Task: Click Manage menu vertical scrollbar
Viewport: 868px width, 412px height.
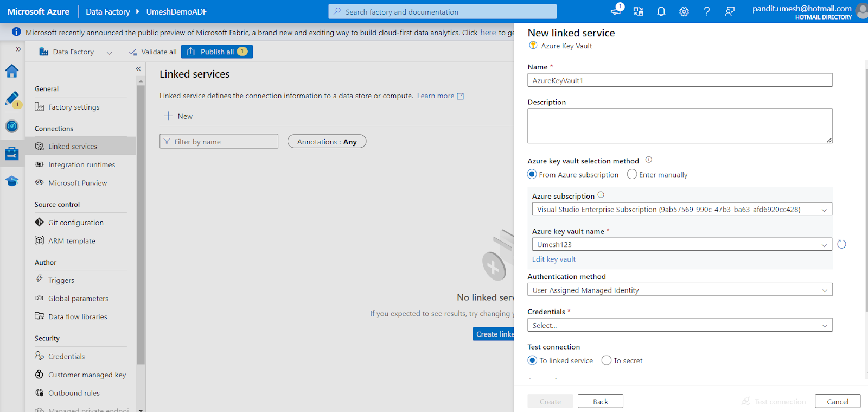Action: point(141,225)
